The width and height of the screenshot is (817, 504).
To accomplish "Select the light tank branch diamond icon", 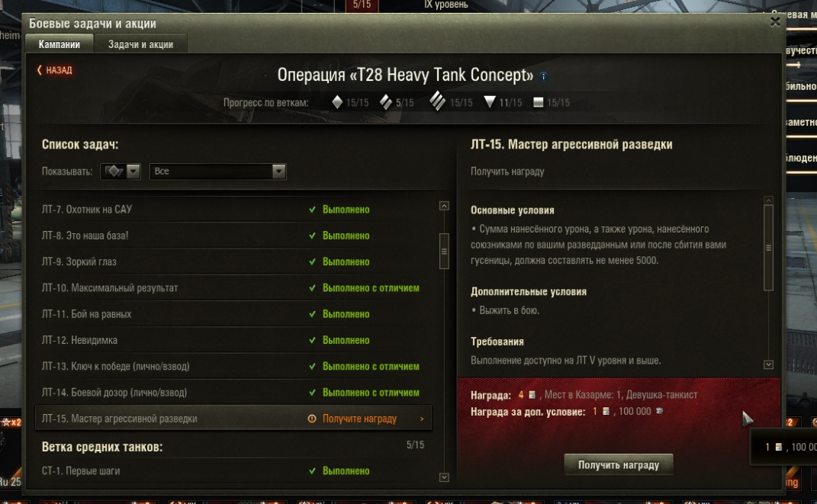I will (337, 102).
